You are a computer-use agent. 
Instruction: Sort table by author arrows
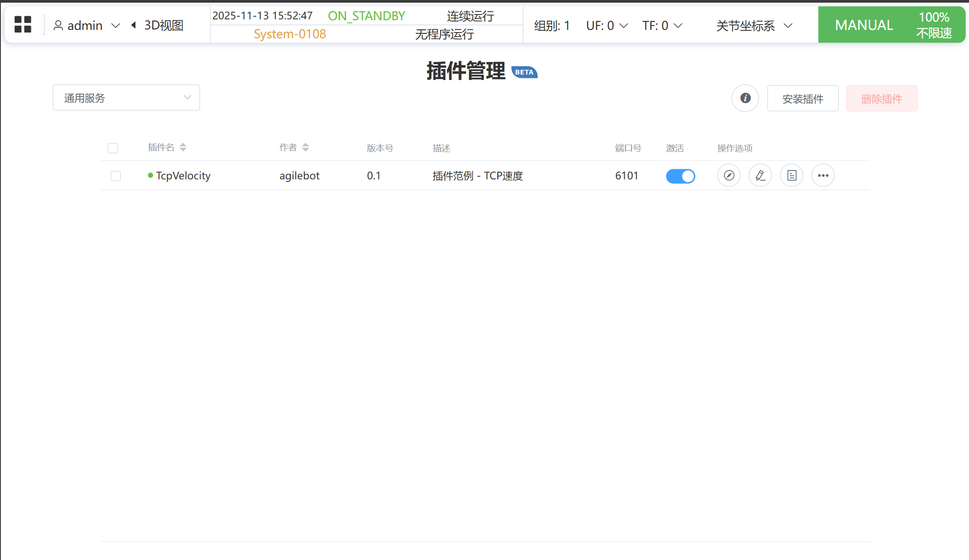coord(306,148)
